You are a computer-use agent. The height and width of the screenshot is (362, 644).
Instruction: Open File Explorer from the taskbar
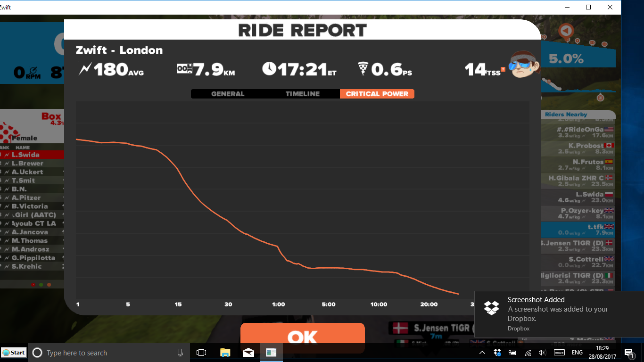click(x=225, y=353)
